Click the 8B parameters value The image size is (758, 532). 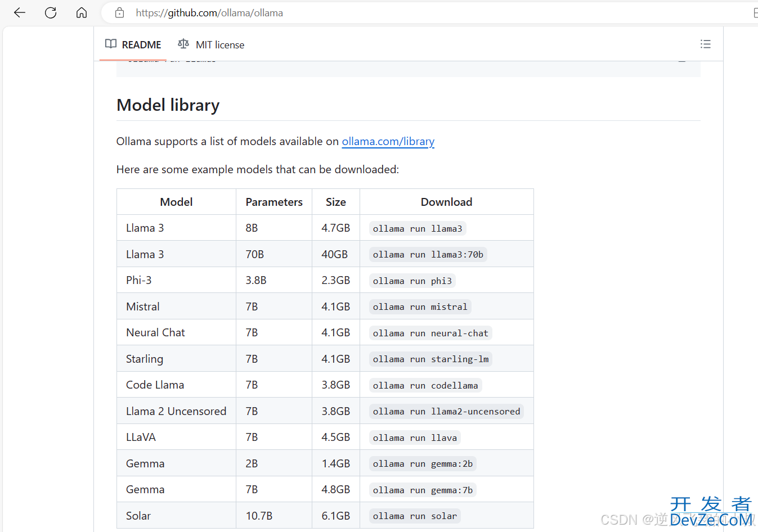(x=252, y=228)
